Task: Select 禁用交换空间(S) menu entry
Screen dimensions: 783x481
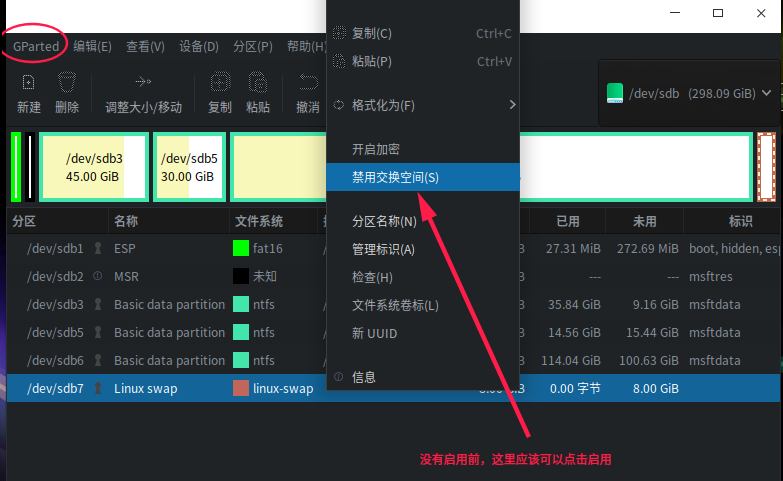Action: tap(423, 177)
